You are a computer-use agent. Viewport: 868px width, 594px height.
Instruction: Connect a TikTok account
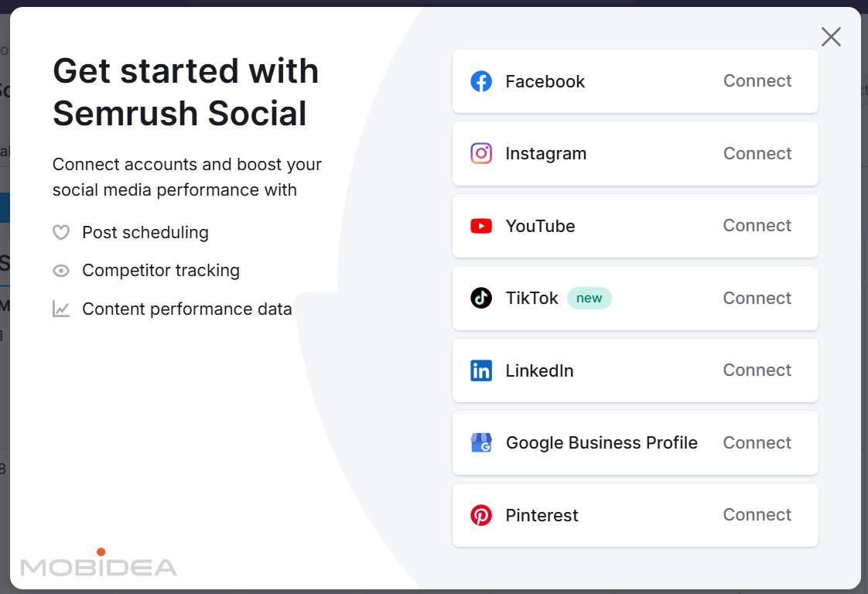tap(757, 298)
